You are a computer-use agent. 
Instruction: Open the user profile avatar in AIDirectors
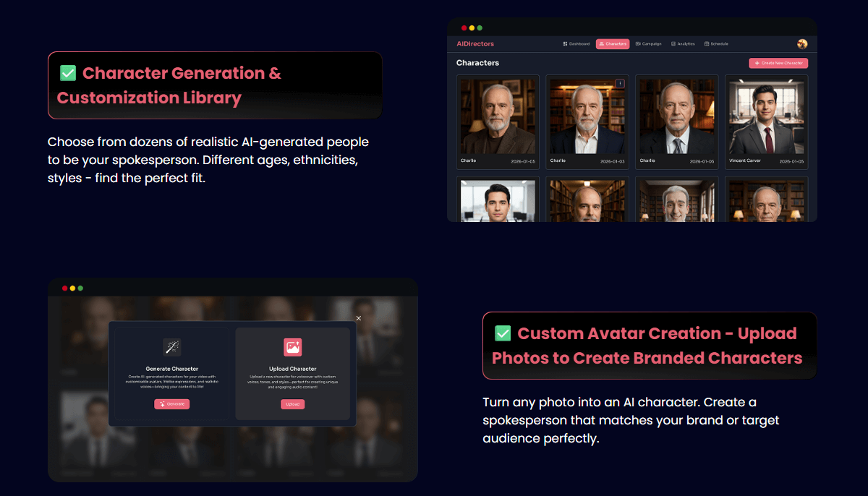(801, 44)
